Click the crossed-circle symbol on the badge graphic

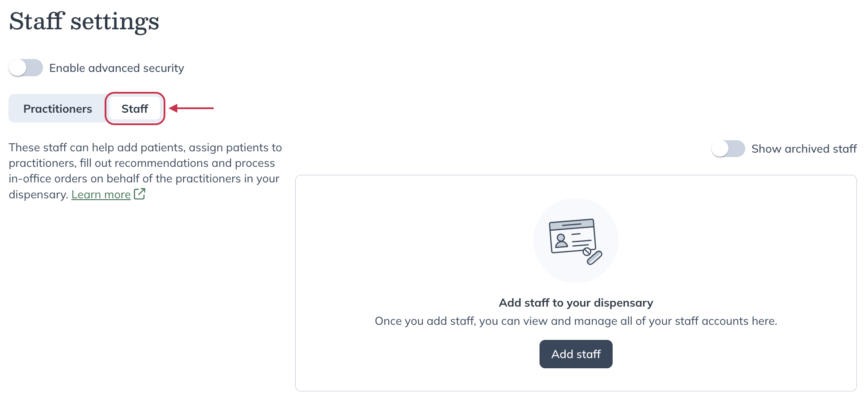(587, 251)
